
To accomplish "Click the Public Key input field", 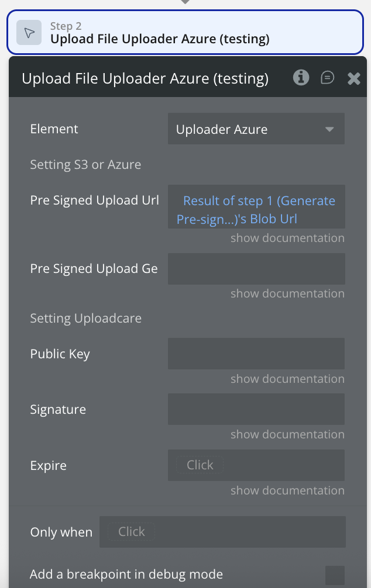I will point(256,354).
